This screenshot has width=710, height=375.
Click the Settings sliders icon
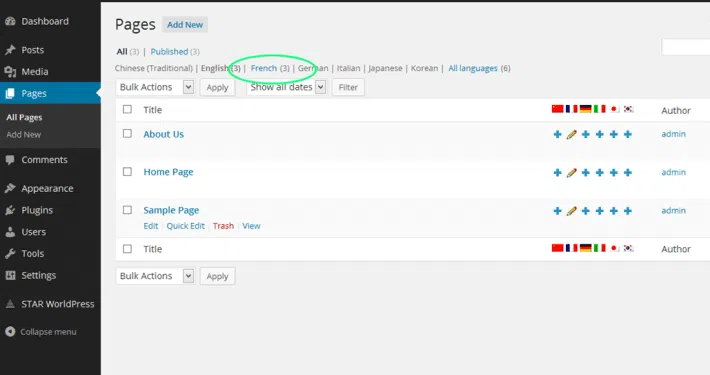point(10,275)
